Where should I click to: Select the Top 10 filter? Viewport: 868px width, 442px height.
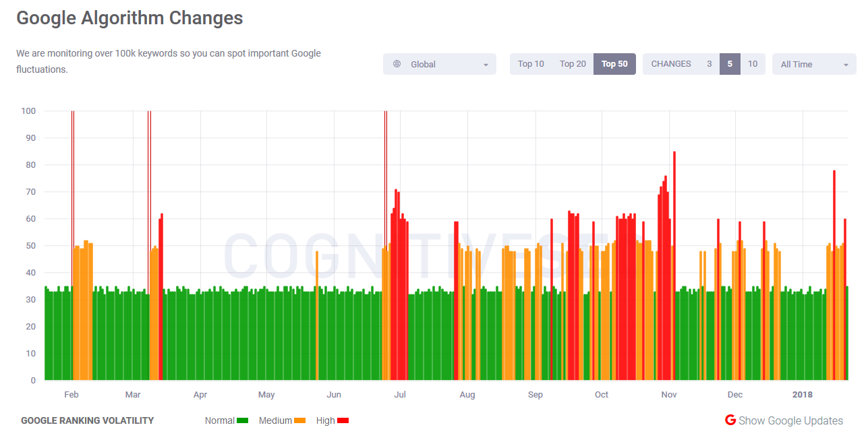(x=531, y=63)
